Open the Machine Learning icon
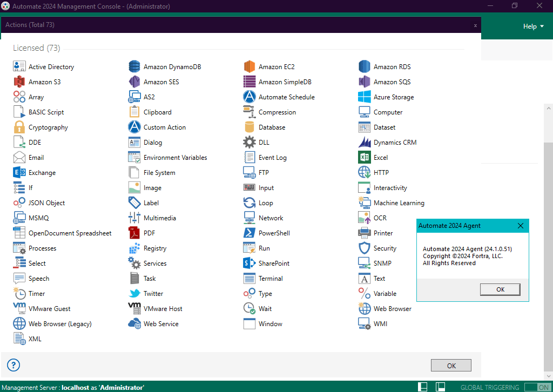This screenshot has height=392, width=553. (x=365, y=202)
